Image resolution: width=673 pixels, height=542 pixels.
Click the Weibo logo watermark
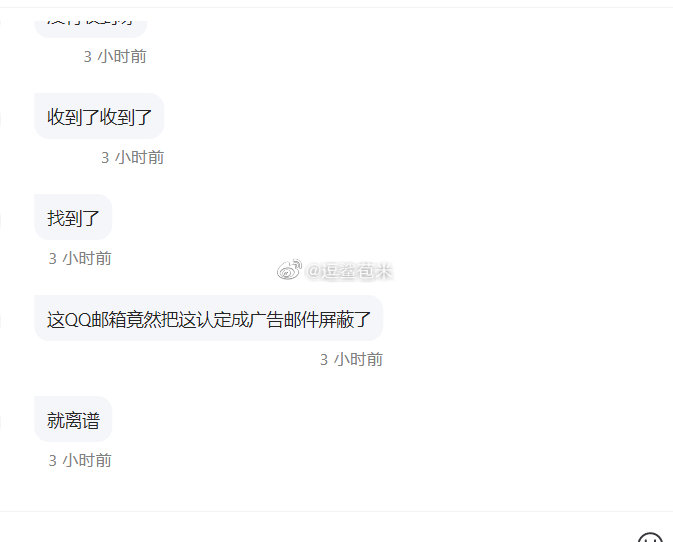[x=289, y=269]
